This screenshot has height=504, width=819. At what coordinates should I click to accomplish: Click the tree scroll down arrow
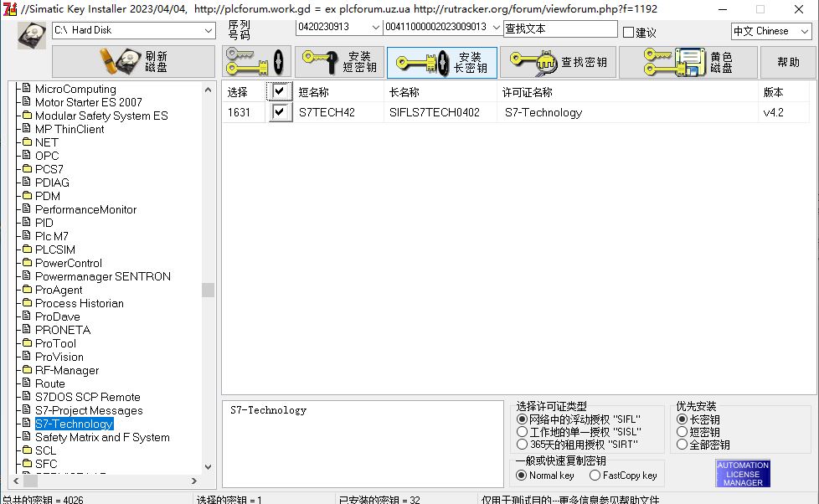[x=208, y=466]
